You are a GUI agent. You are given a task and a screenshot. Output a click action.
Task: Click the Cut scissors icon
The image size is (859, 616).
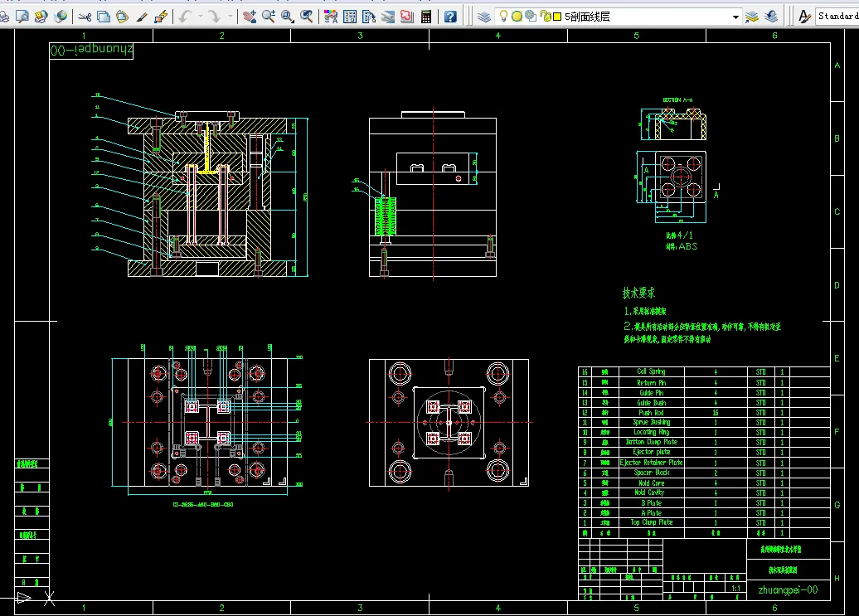pos(85,16)
